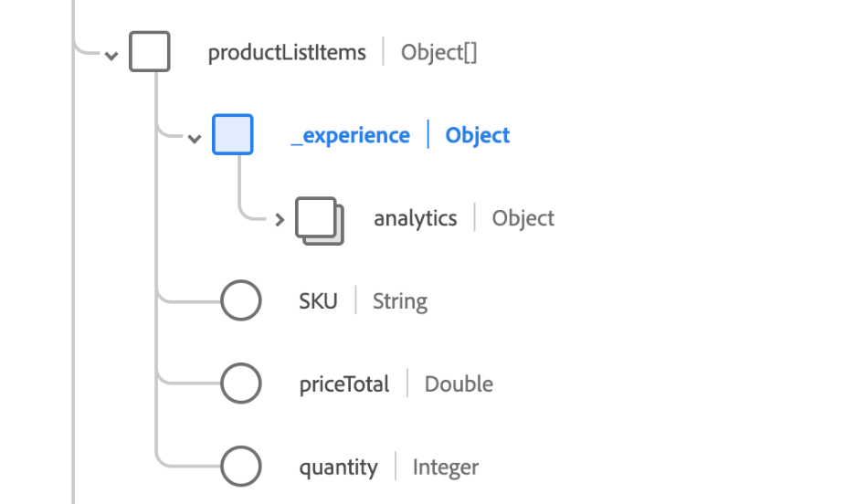This screenshot has height=504, width=855.
Task: Click the analytics stacked object icon
Action: tap(318, 220)
